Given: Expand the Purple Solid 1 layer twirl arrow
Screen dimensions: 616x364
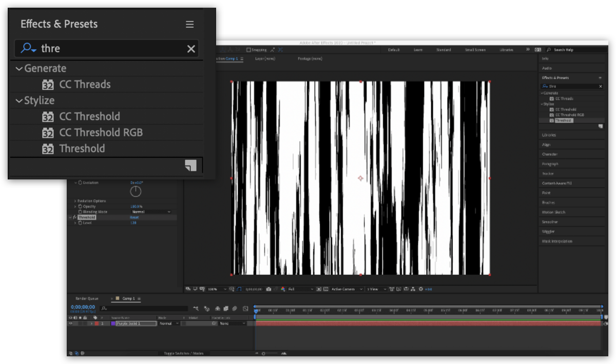Looking at the screenshot, I should click(x=92, y=324).
